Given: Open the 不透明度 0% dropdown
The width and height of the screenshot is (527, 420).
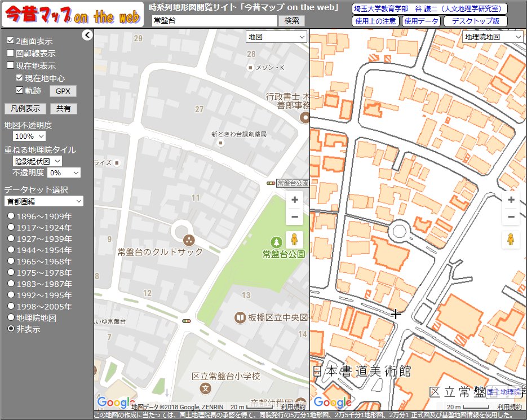Looking at the screenshot, I should click(x=64, y=173).
